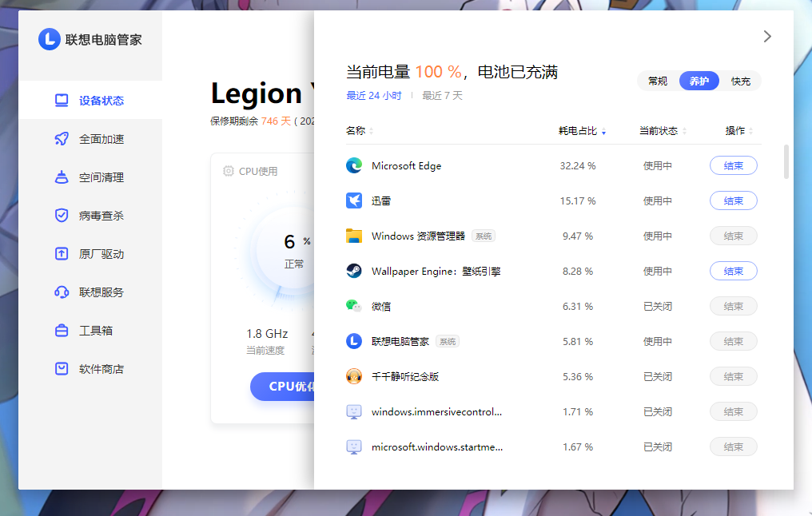Open 空间清理 in the sidebar
Screen dimensions: 812x516
(x=90, y=177)
